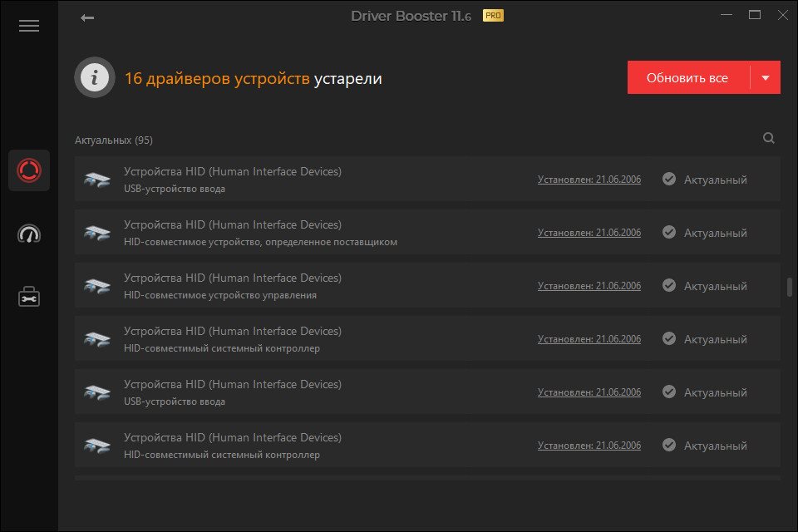798x532 pixels.
Task: Open the Boost speedometer section
Action: [29, 234]
